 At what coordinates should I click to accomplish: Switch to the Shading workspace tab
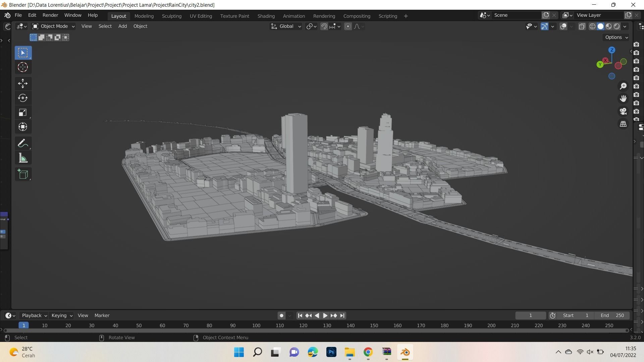pos(266,16)
